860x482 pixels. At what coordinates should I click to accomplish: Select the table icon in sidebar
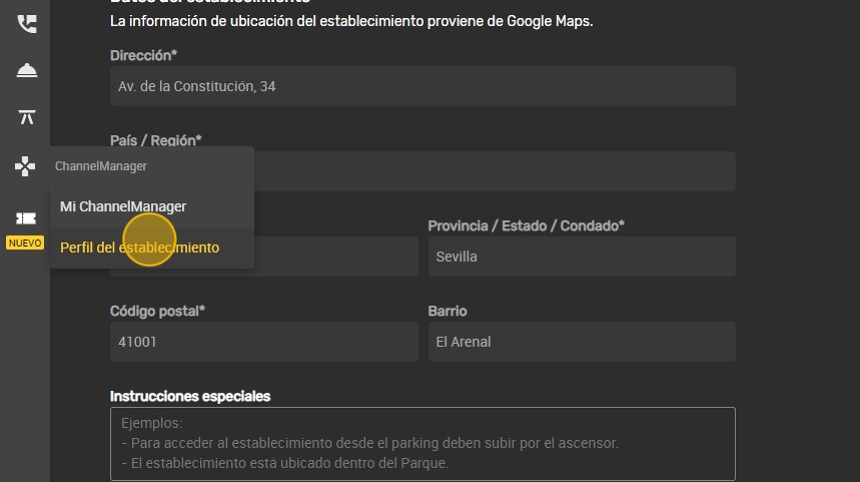pyautogui.click(x=26, y=117)
